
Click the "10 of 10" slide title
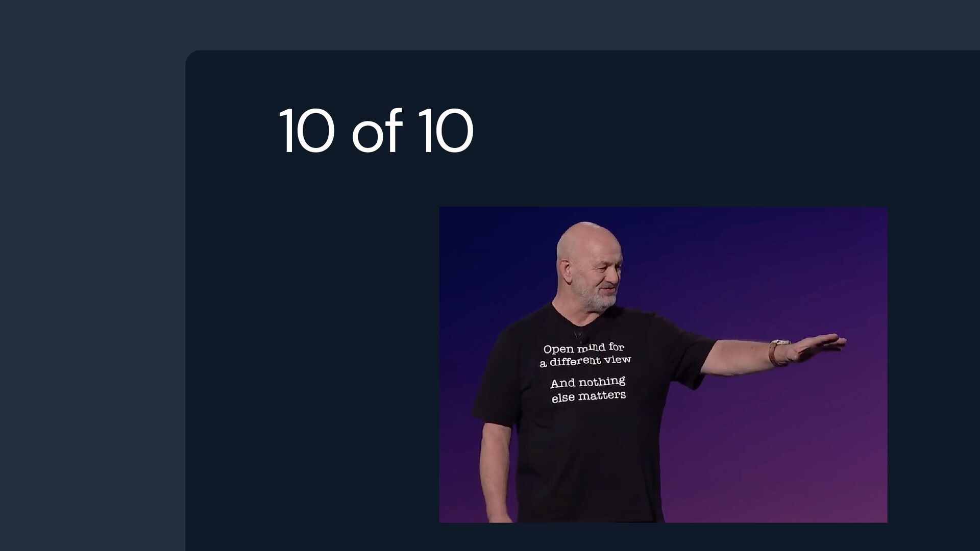[376, 131]
